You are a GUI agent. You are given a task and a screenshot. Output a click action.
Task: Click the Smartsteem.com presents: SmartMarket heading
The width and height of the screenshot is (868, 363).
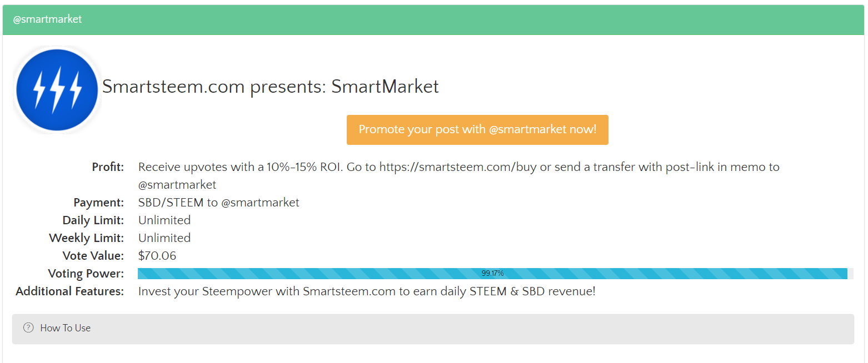[271, 87]
